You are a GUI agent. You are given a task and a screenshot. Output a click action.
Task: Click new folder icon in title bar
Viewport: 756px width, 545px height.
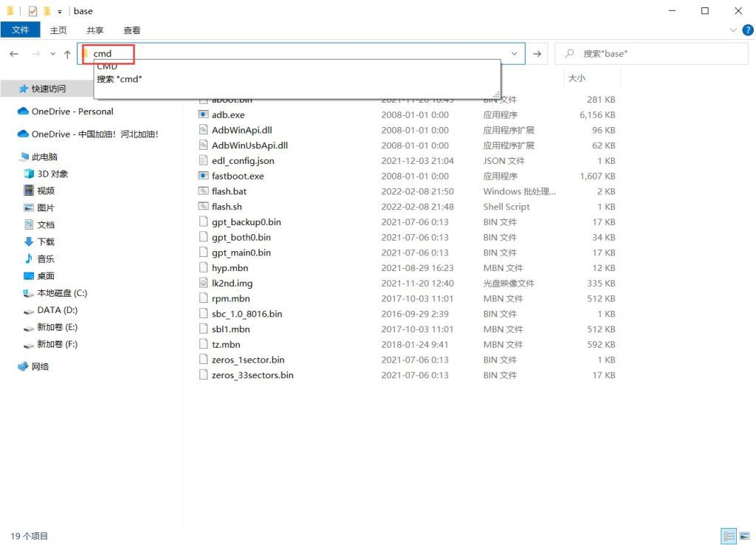tap(47, 10)
